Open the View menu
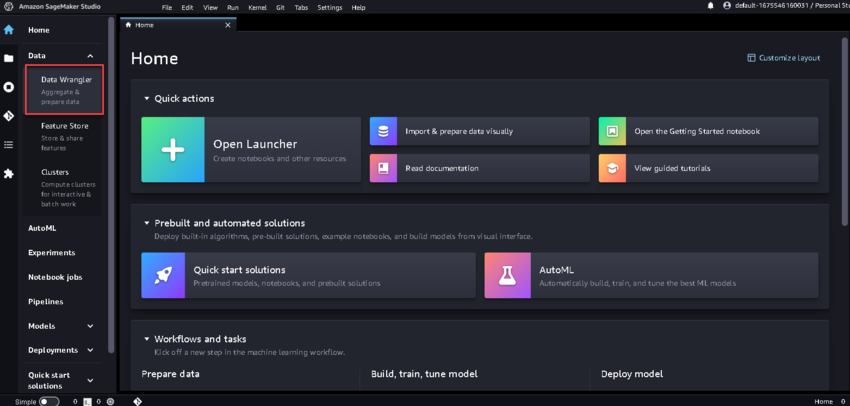The image size is (850, 406). tap(210, 8)
